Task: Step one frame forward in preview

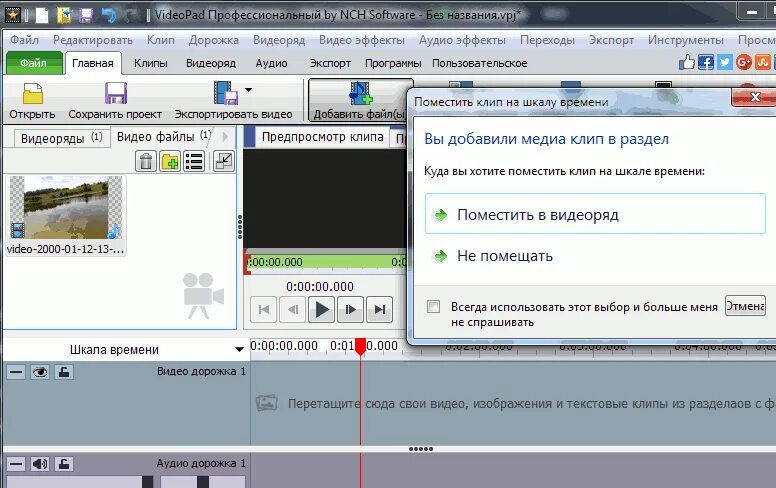Action: pyautogui.click(x=350, y=310)
